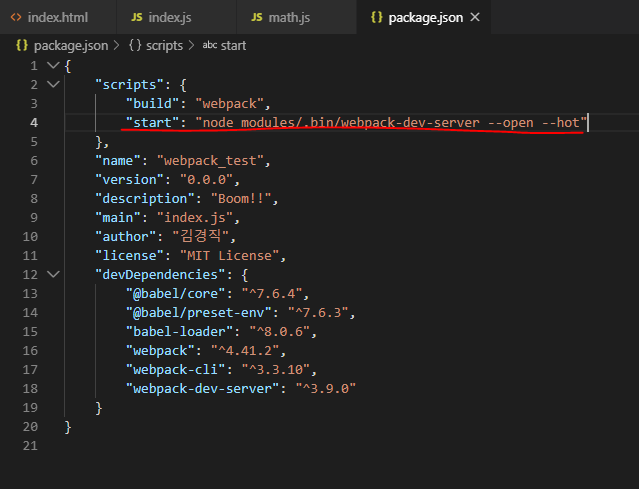Screen dimensions: 639x489
Task: Close the package.json editor tab
Action: click(474, 18)
